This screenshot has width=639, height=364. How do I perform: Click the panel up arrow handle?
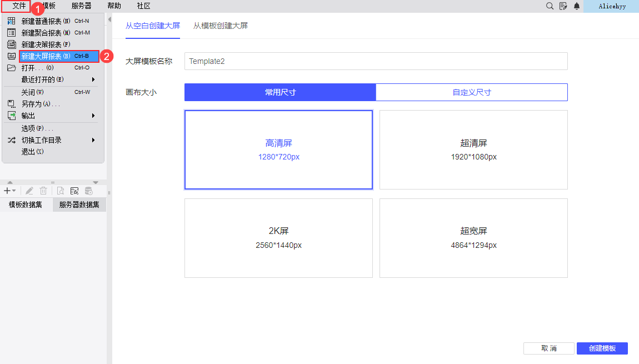pos(10,183)
